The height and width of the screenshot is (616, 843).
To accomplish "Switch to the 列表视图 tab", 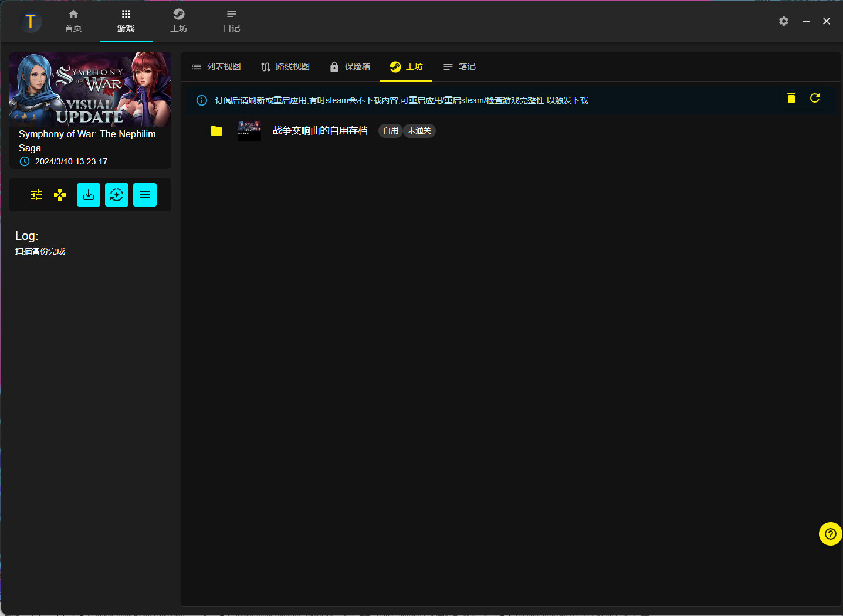I will [x=216, y=66].
